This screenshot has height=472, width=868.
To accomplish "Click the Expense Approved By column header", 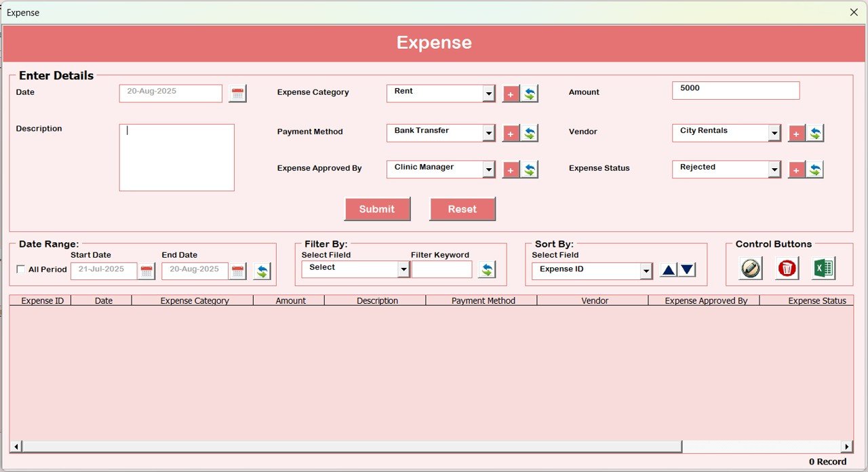I will point(704,300).
